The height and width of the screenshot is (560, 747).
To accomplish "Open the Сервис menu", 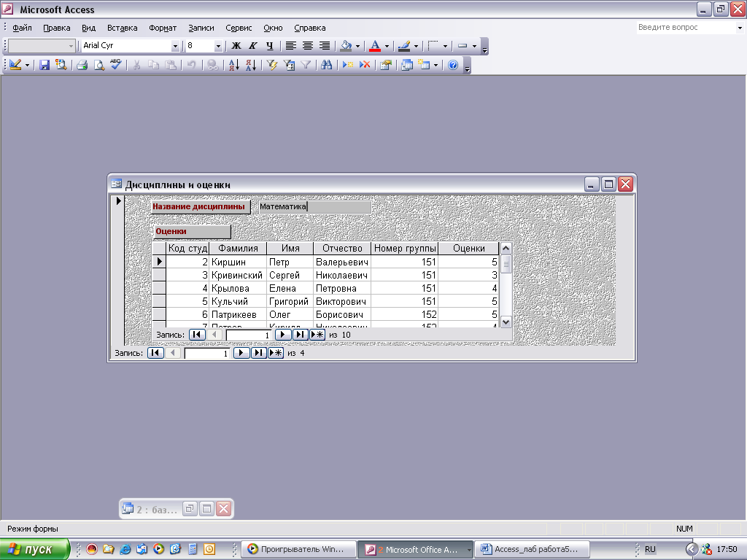I will (x=239, y=28).
